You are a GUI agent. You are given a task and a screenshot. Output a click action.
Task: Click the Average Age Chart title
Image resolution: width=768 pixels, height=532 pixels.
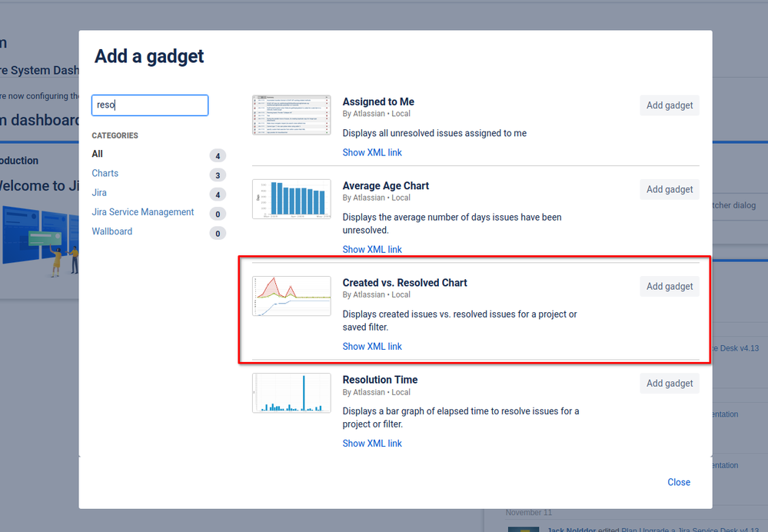click(385, 185)
